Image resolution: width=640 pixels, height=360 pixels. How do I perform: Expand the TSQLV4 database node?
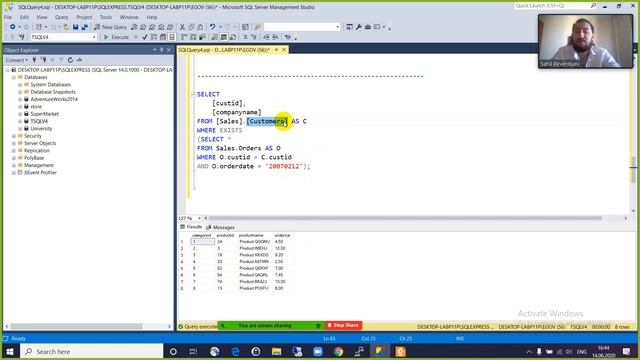point(20,121)
